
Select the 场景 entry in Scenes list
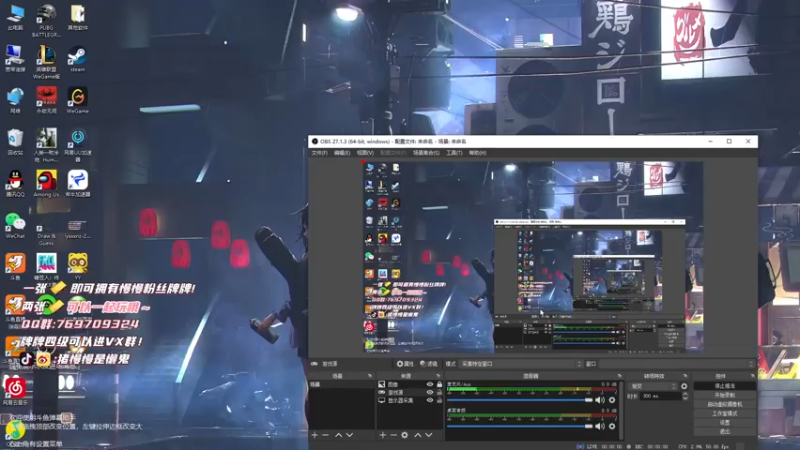pos(341,384)
